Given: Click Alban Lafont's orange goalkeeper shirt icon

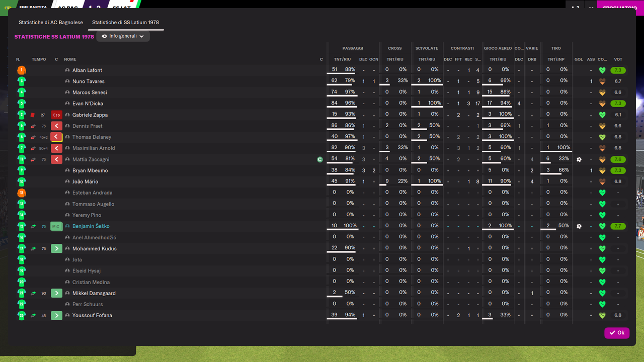Looking at the screenshot, I should (x=22, y=70).
